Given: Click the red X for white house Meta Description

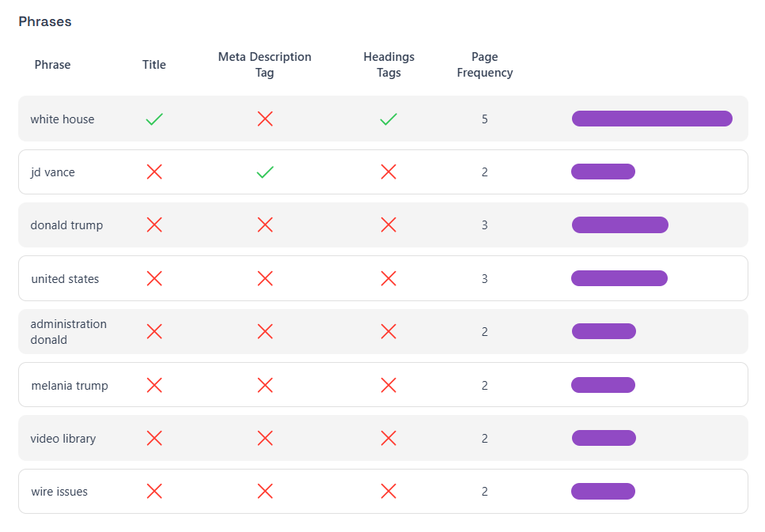Looking at the screenshot, I should pos(265,119).
